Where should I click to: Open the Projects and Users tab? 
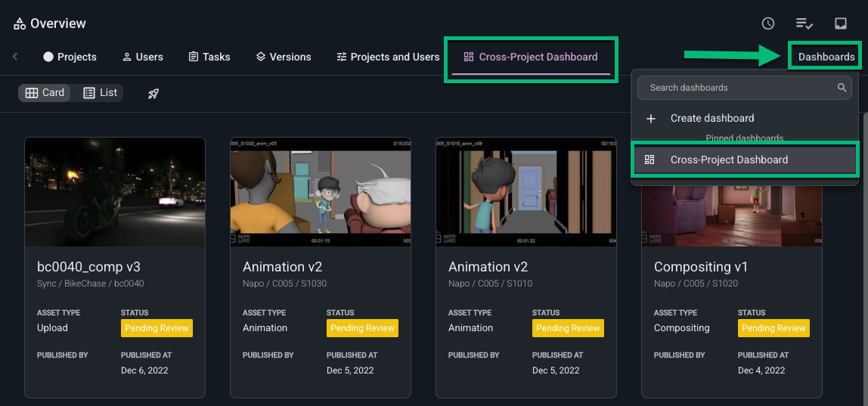pyautogui.click(x=388, y=57)
